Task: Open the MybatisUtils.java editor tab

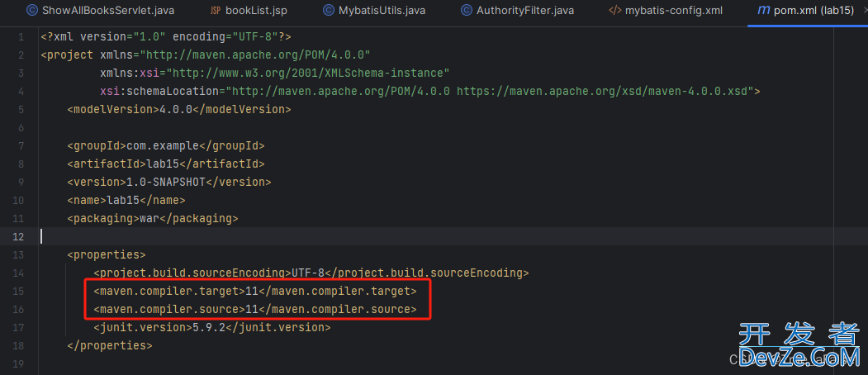Action: (382, 11)
